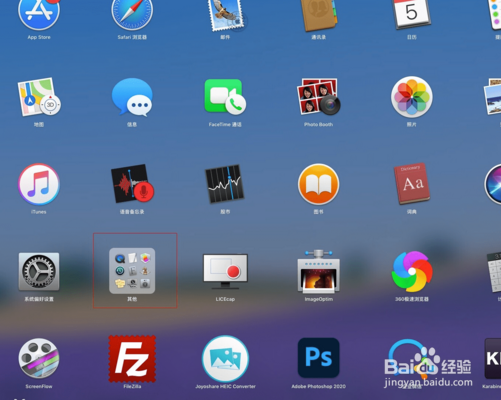501x400 pixels.
Task: Launch FileZilla
Action: [132, 359]
